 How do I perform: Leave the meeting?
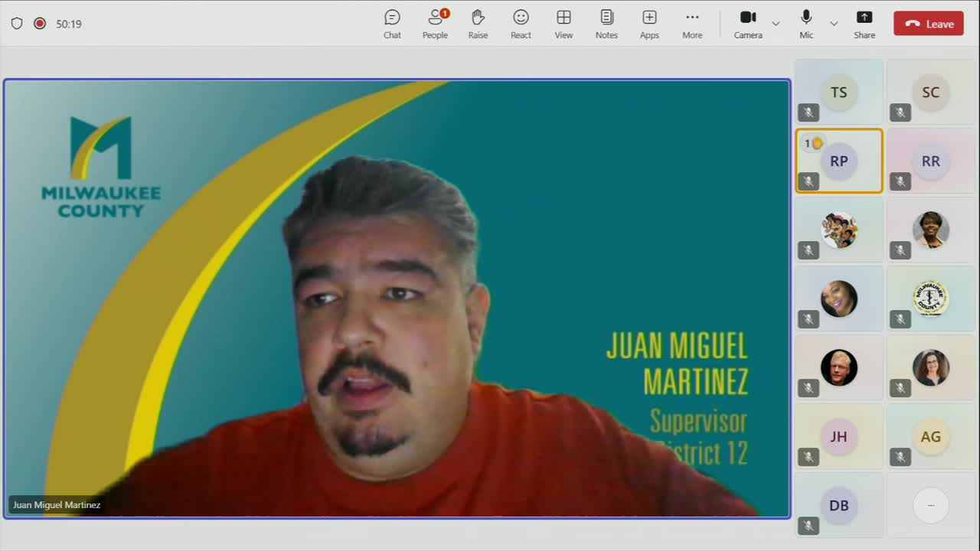click(x=929, y=24)
